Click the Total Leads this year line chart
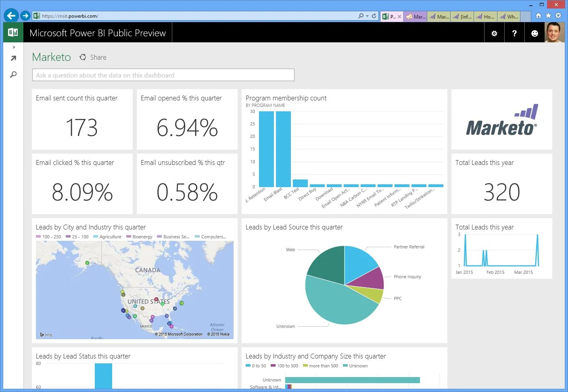 click(501, 251)
